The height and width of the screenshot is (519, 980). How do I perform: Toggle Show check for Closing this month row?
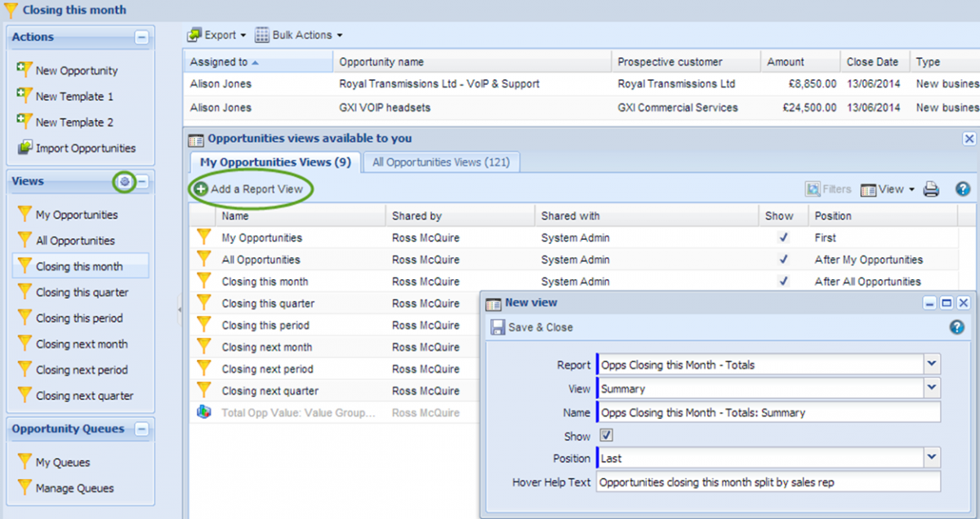pos(783,282)
